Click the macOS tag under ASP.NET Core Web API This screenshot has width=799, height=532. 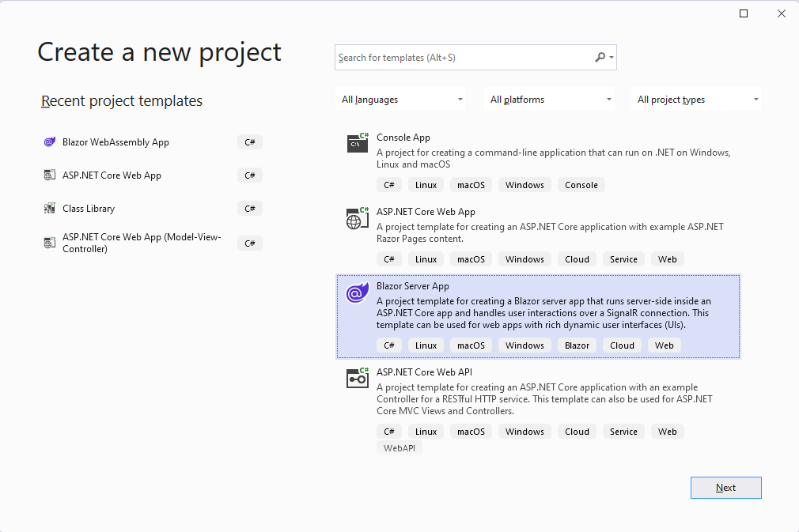point(471,431)
